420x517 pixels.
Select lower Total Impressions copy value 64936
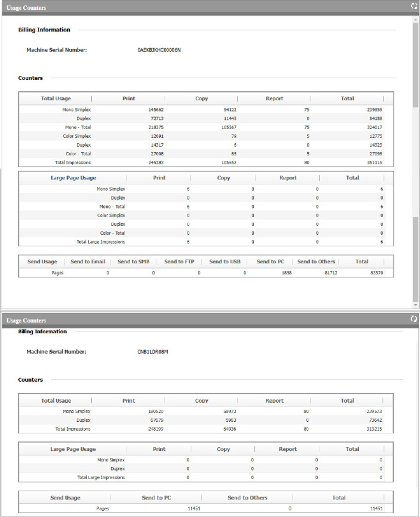230,429
